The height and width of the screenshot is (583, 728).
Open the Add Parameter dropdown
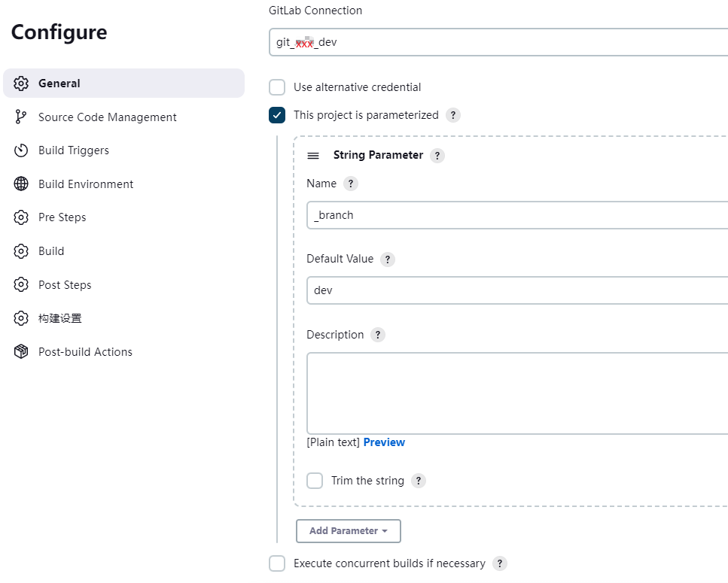(349, 531)
